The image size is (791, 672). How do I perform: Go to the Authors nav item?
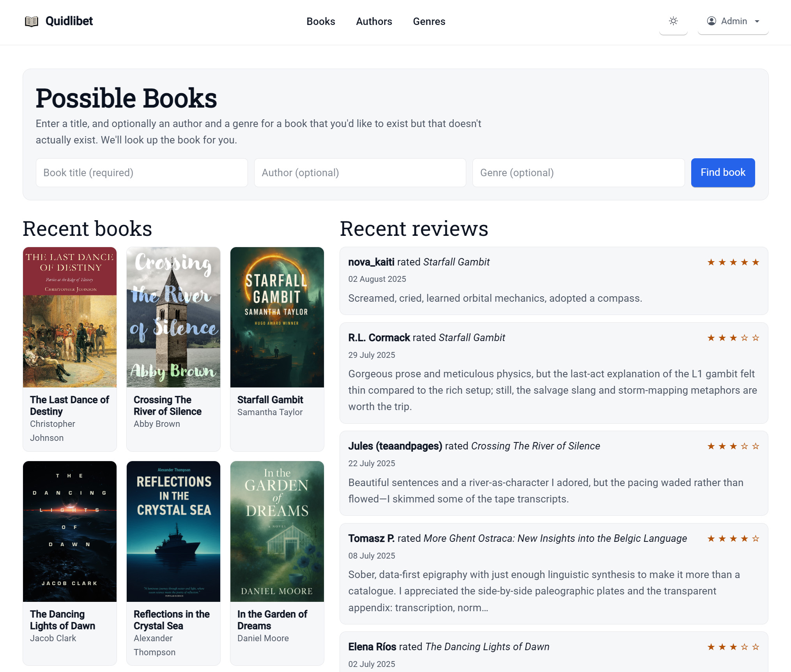click(x=374, y=21)
